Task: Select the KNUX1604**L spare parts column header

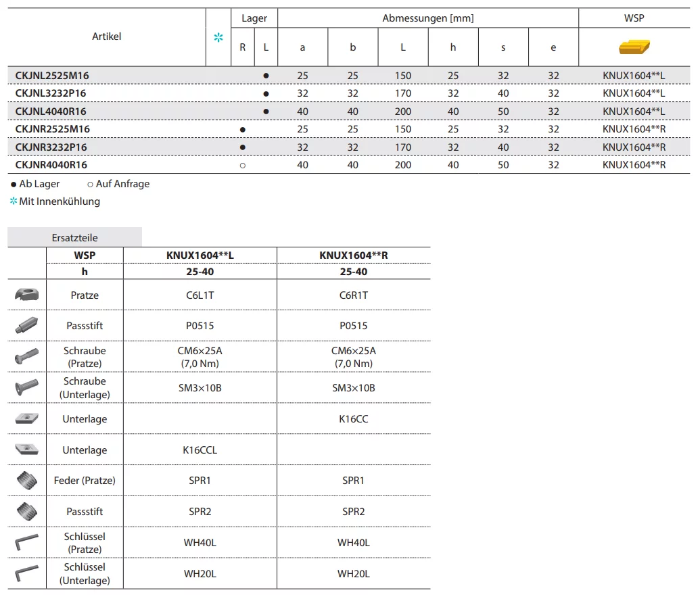Action: coord(200,256)
